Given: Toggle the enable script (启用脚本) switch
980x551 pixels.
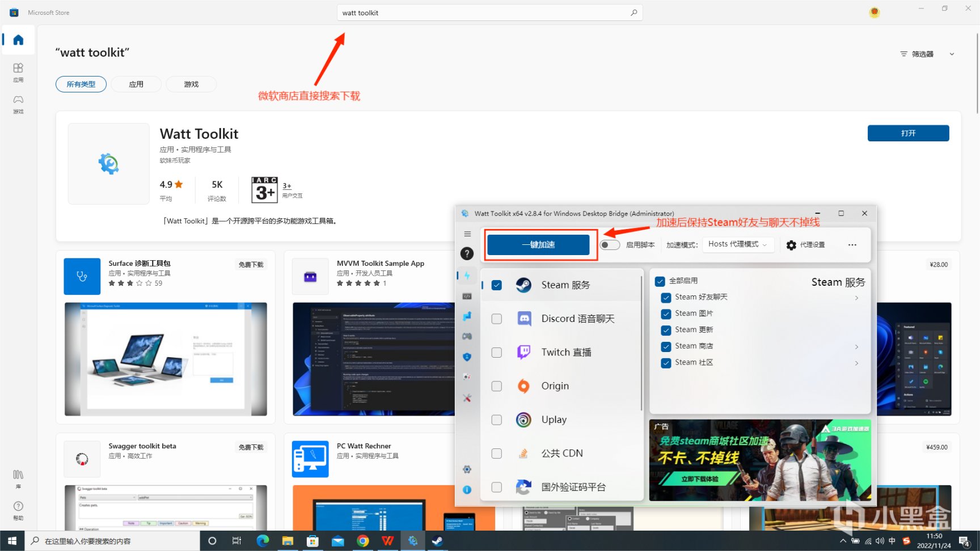Looking at the screenshot, I should [610, 245].
